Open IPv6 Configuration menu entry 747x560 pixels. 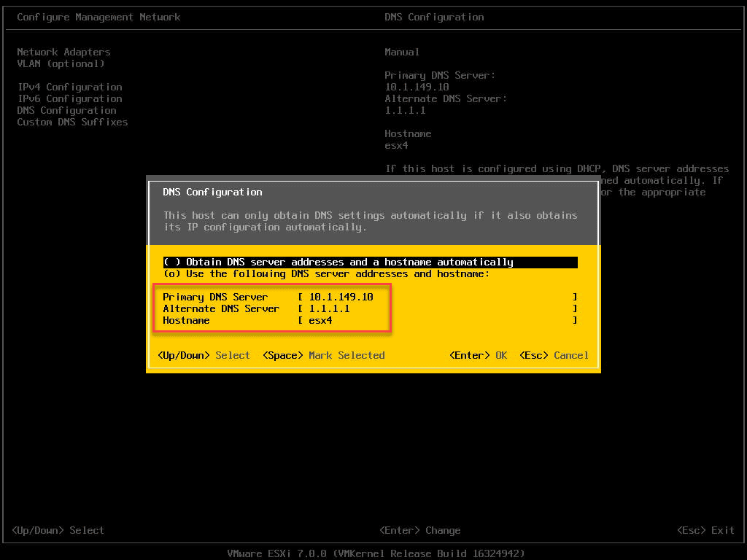tap(69, 99)
